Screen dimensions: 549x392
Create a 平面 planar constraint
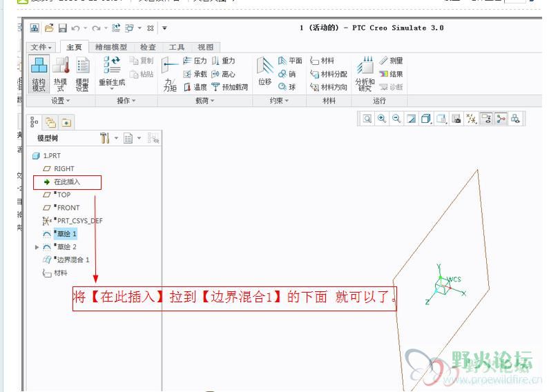(290, 61)
